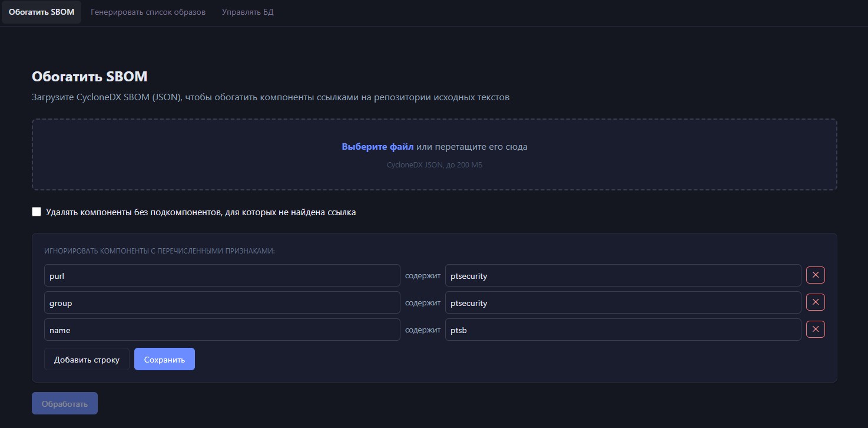Image resolution: width=868 pixels, height=428 pixels.
Task: Click the Загрузите CycloneDX SBOM description text
Action: pos(270,97)
